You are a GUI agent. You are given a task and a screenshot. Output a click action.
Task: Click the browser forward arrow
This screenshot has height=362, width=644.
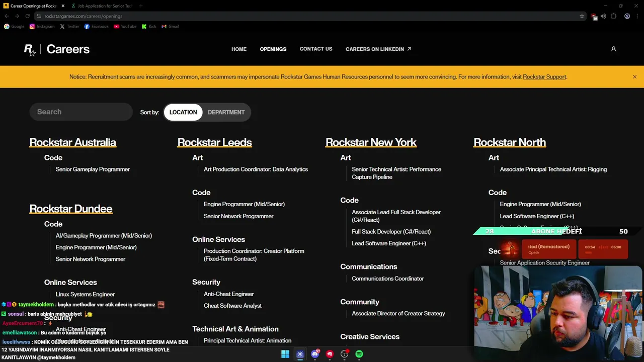[17, 16]
